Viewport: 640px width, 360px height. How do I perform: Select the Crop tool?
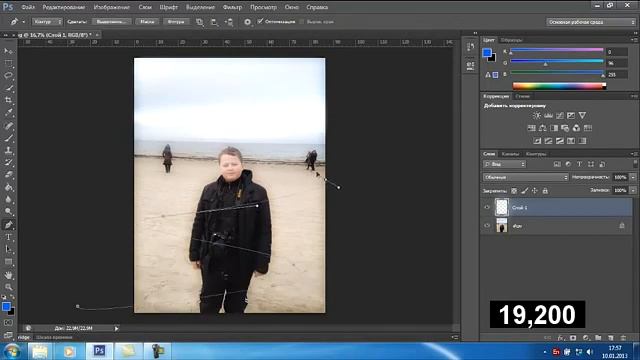8,100
